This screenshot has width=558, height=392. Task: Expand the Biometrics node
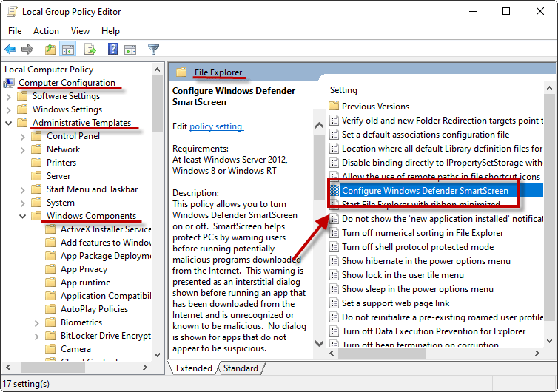click(37, 322)
